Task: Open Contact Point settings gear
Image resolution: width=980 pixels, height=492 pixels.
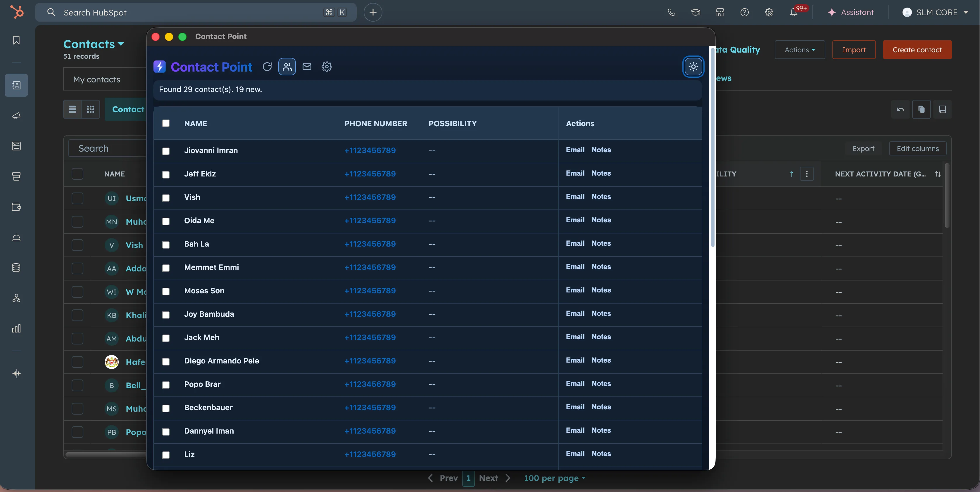Action: tap(326, 67)
